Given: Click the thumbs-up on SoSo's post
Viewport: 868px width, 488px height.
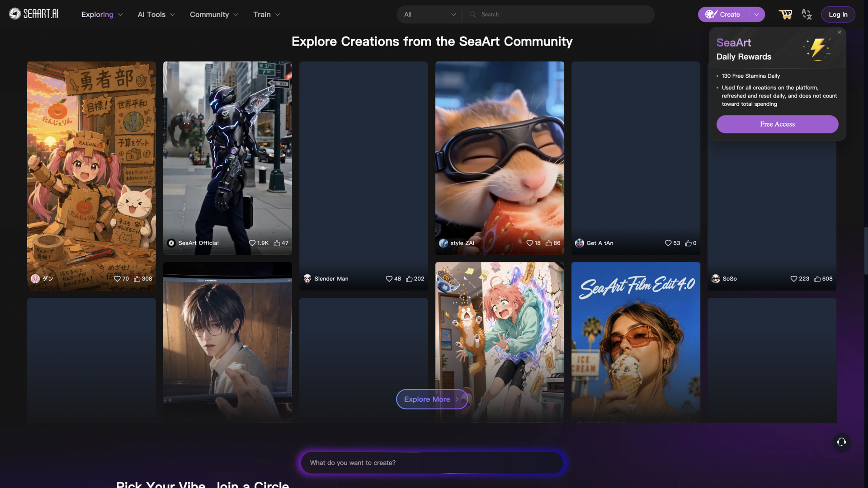Looking at the screenshot, I should tap(817, 279).
